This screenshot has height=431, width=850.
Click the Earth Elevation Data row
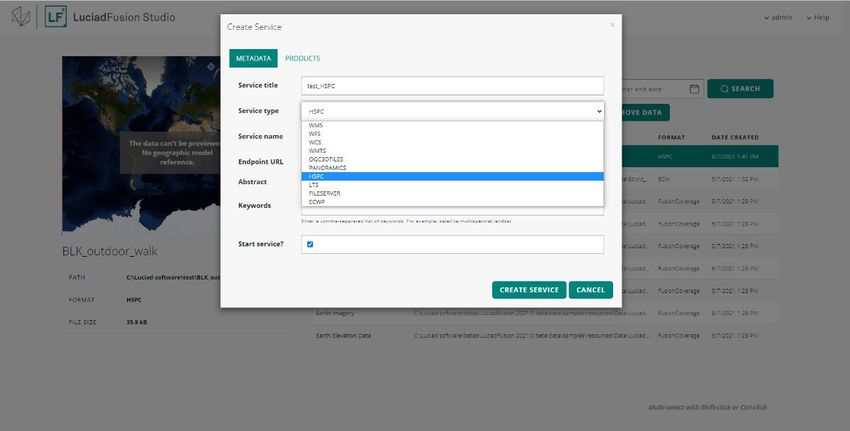(x=545, y=336)
